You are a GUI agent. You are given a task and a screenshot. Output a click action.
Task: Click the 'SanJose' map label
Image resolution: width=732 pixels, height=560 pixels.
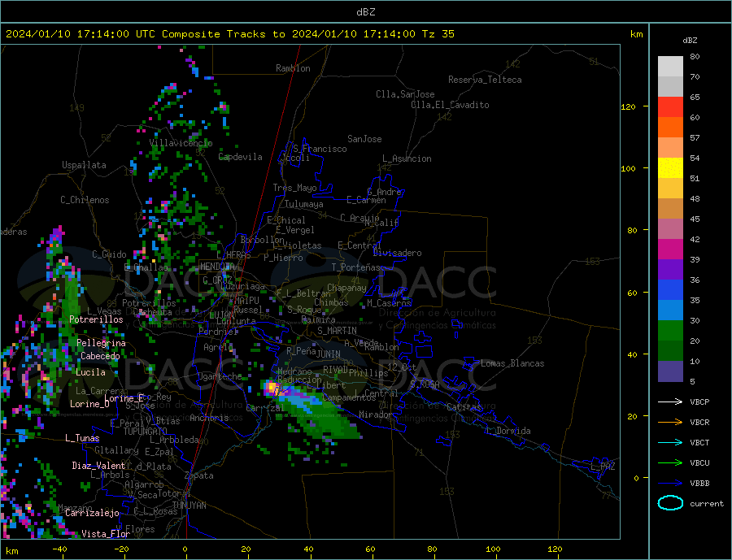pos(364,139)
